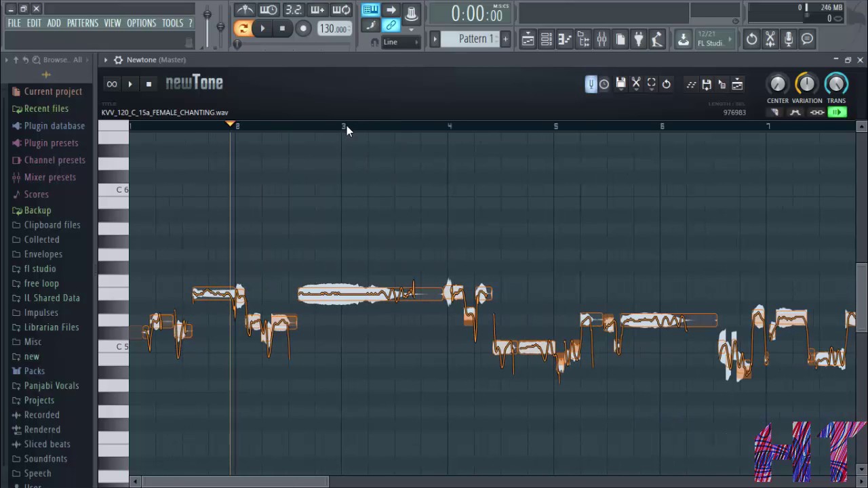The width and height of the screenshot is (868, 488).
Task: Open the tempo tapper icon
Action: pos(657,39)
